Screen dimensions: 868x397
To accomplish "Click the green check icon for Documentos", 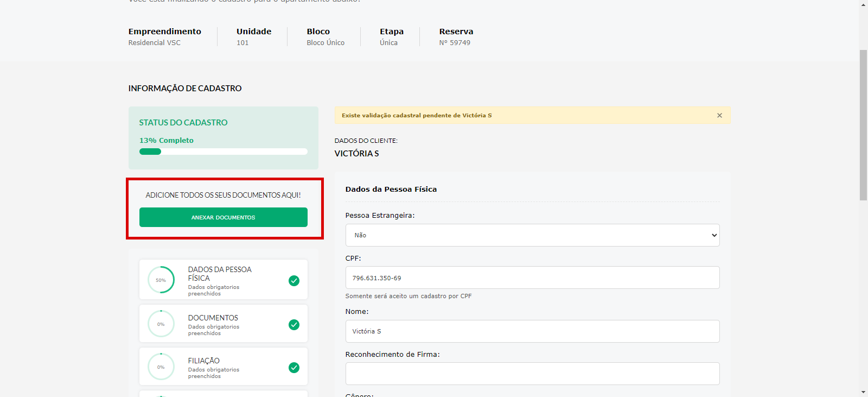I will tap(294, 325).
